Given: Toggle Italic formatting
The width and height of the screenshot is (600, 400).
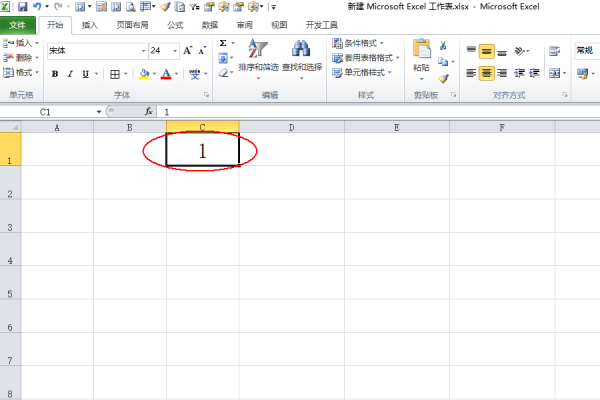Looking at the screenshot, I should 70,74.
